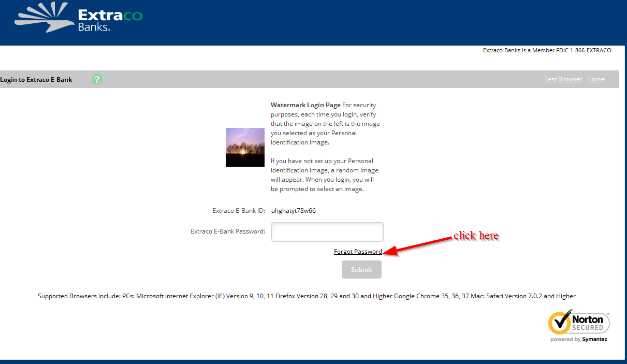Open the green help question mark icon
Viewport: 627px width, 364px height.
click(97, 79)
